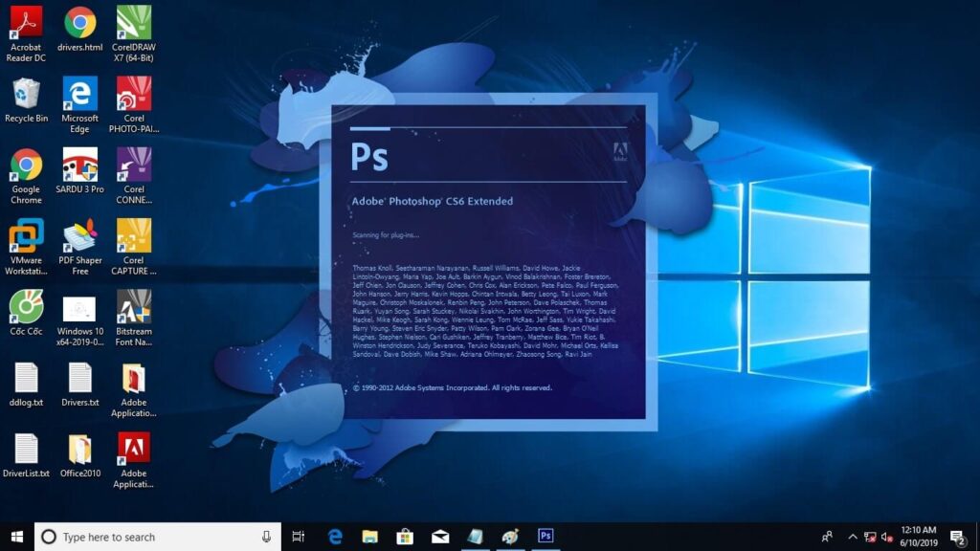The width and height of the screenshot is (980, 551).
Task: Open Microsoft Store from the taskbar
Action: tap(406, 536)
